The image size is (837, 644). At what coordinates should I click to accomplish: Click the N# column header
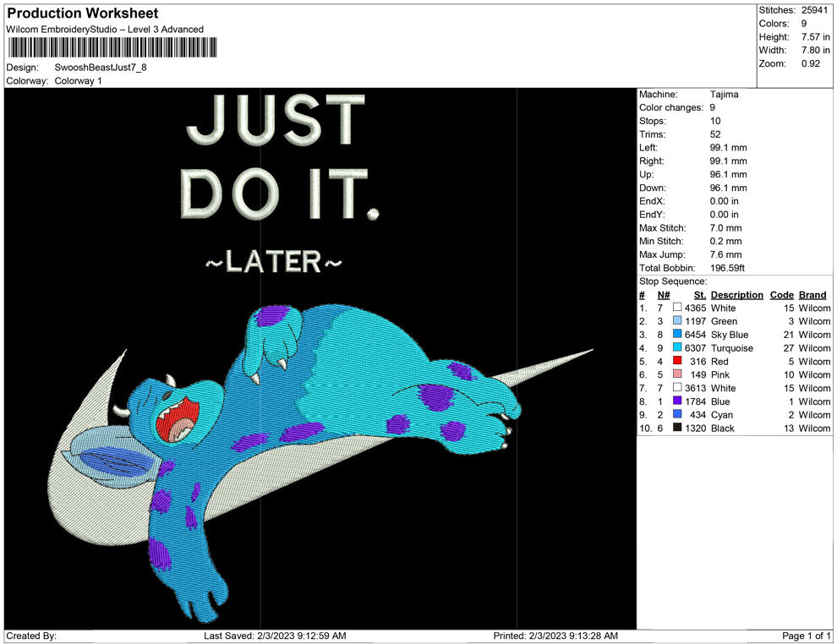(664, 295)
